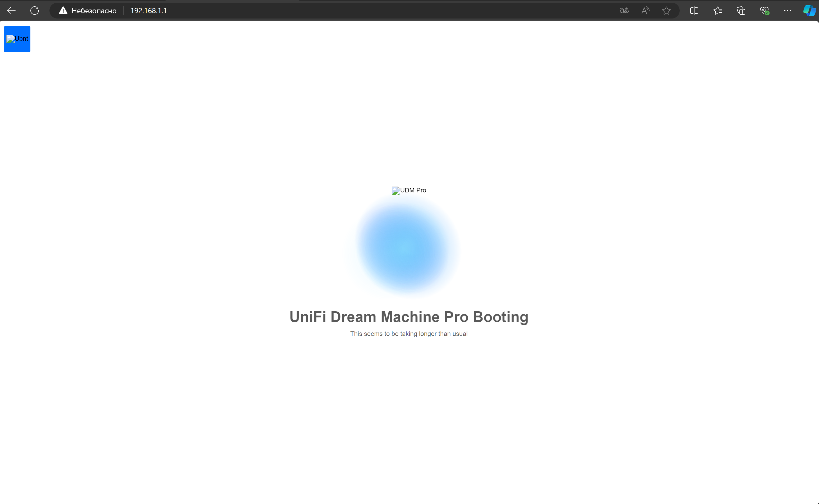Click the 'Небезопасно' label text
This screenshot has width=819, height=504.
(x=94, y=11)
